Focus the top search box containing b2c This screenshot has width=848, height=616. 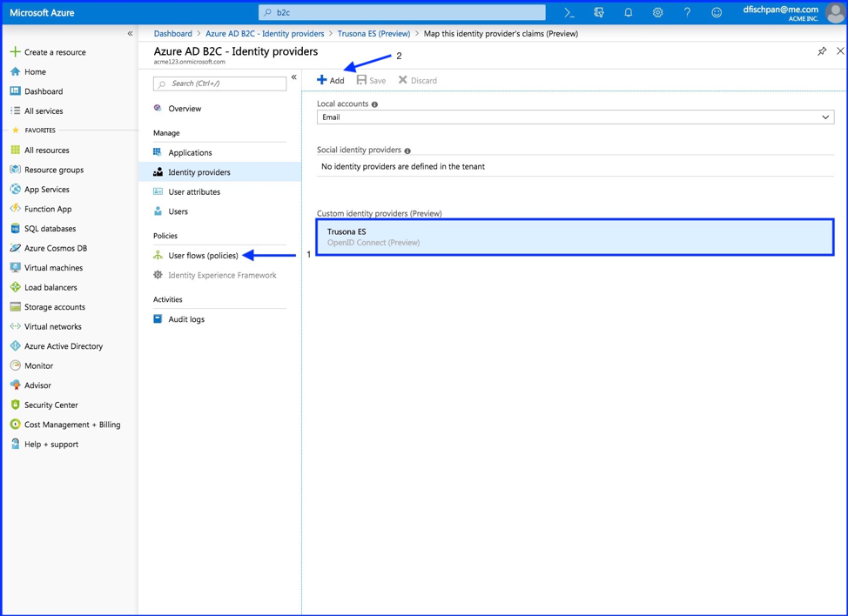click(x=402, y=12)
